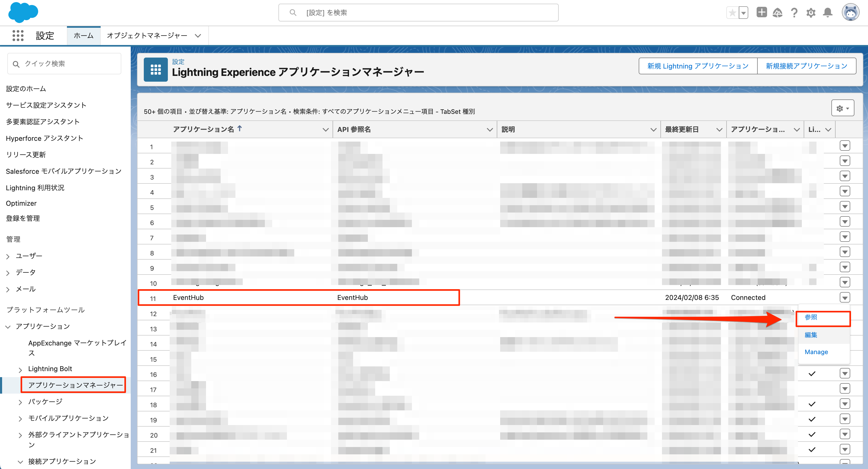Open 多要素認証アシスタント in sidebar

43,122
